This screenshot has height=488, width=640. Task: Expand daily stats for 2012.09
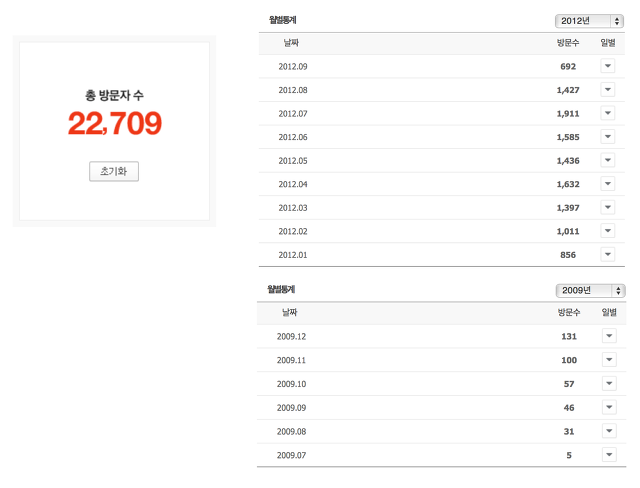pyautogui.click(x=608, y=66)
